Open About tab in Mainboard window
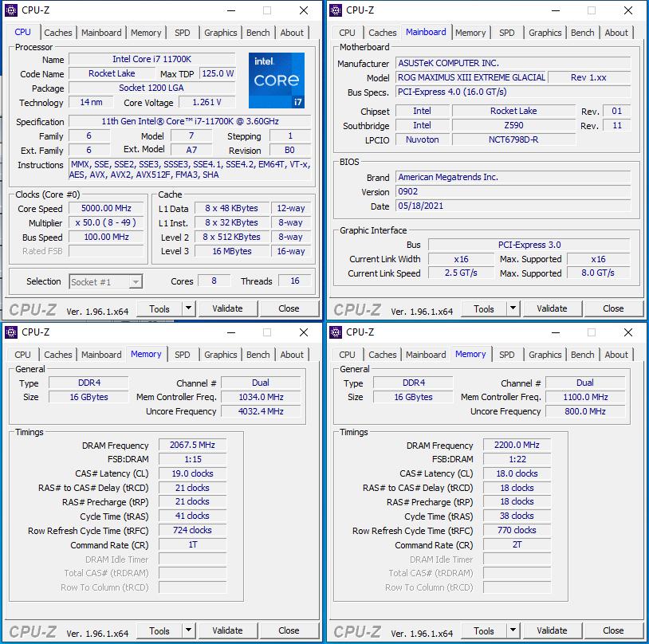The width and height of the screenshot is (649, 644). tap(616, 33)
